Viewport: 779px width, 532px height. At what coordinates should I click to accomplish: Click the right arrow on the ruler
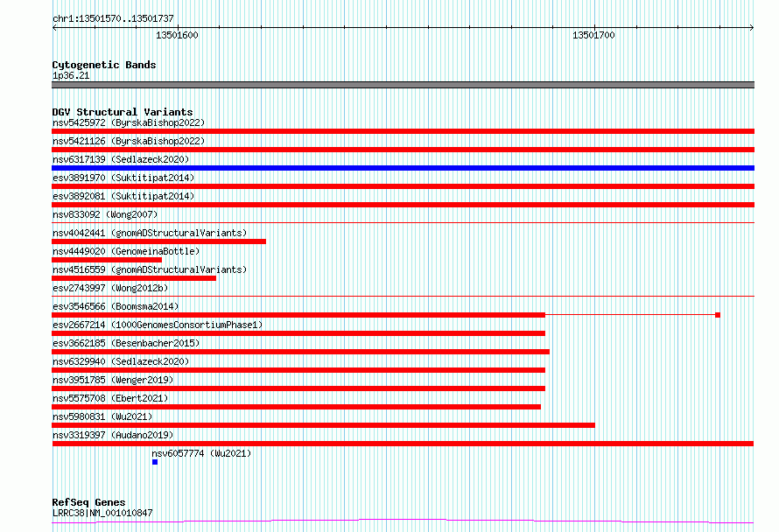pos(752,28)
